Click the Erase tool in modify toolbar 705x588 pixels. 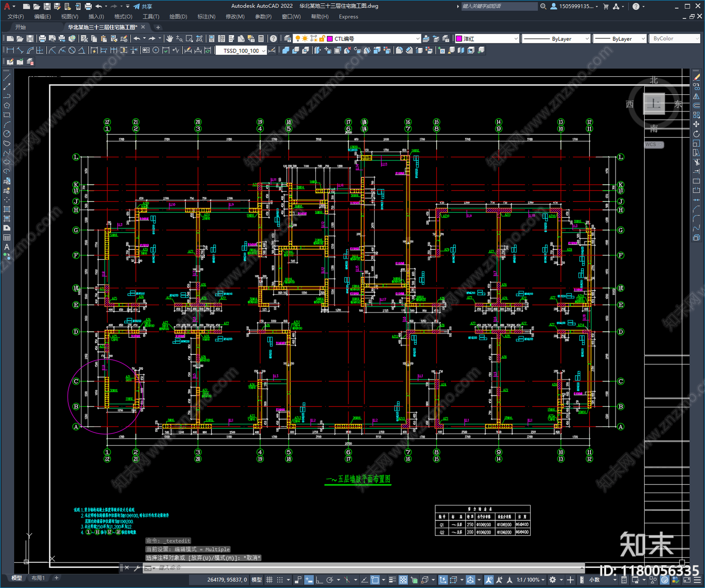[x=696, y=77]
